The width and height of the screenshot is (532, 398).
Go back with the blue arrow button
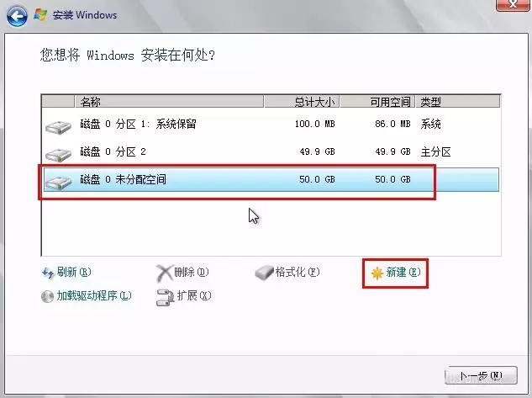click(17, 16)
